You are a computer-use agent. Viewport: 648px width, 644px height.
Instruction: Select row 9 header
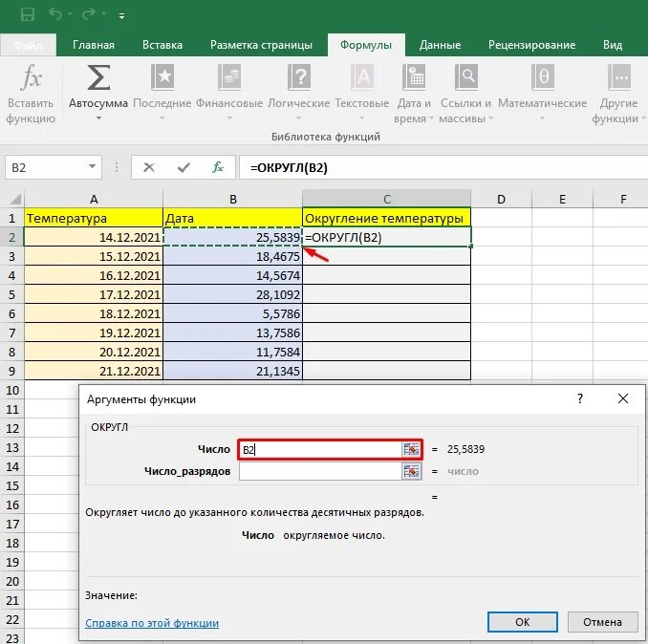coord(12,371)
